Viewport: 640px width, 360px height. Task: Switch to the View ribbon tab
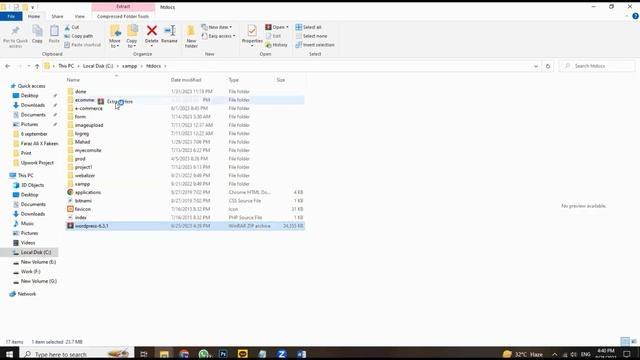click(80, 16)
